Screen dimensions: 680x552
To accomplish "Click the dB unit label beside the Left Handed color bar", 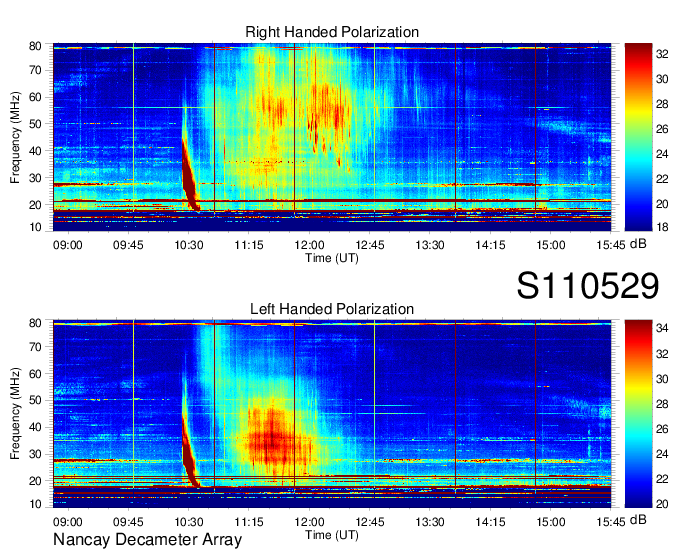I will (638, 519).
